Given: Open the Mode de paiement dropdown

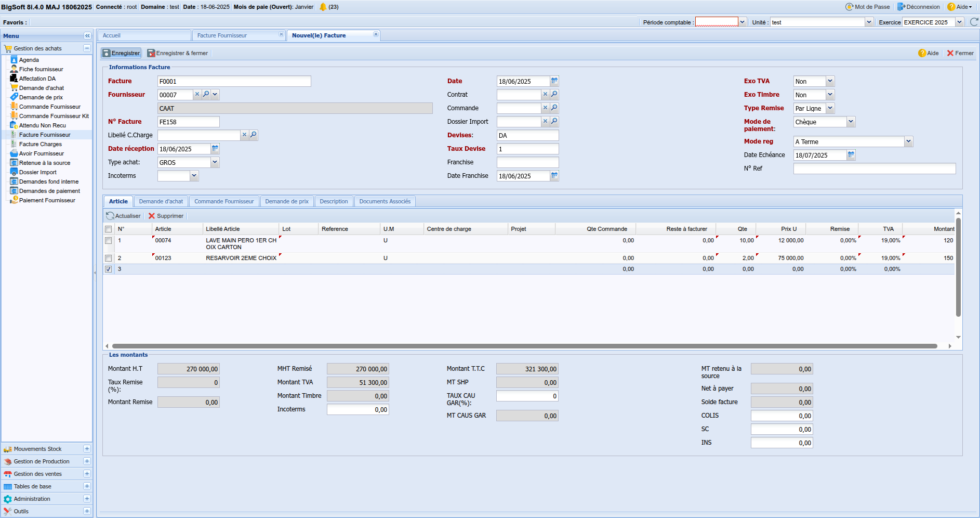Looking at the screenshot, I should [851, 122].
